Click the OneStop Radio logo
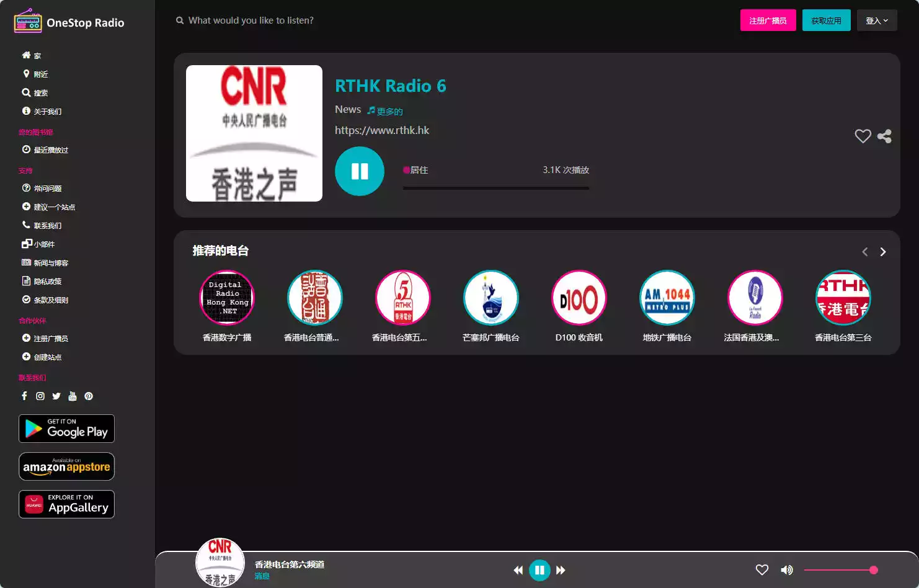 pos(69,22)
